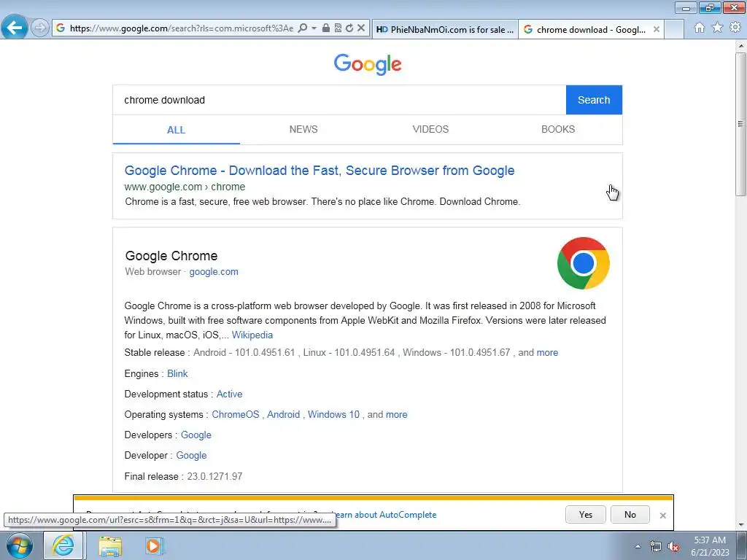Click more link in Stable release row
Screen dimensions: 747x560
click(547, 352)
